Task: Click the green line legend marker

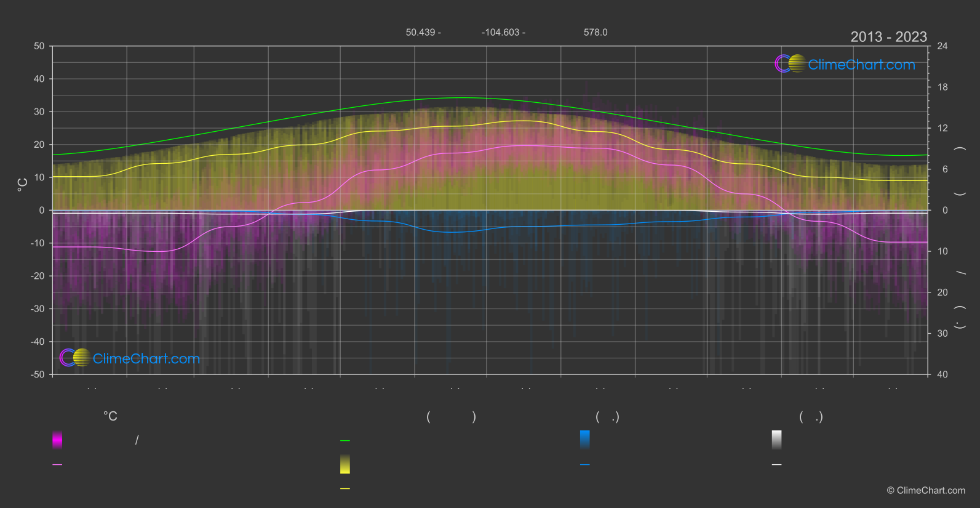Action: (345, 441)
